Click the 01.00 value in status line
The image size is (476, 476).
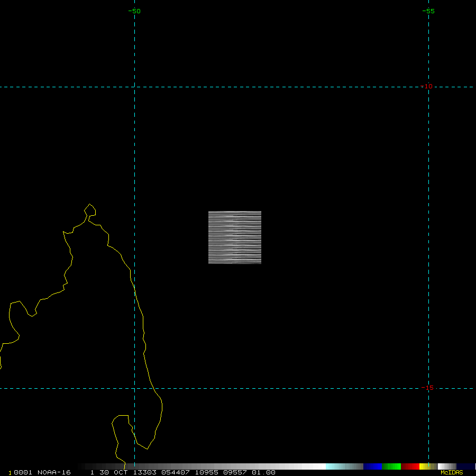[263, 472]
